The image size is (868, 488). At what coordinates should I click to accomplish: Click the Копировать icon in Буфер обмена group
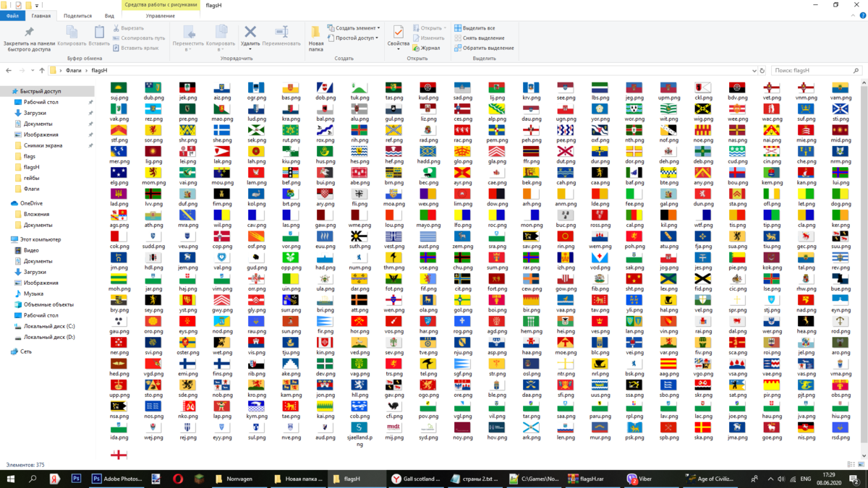click(x=72, y=32)
